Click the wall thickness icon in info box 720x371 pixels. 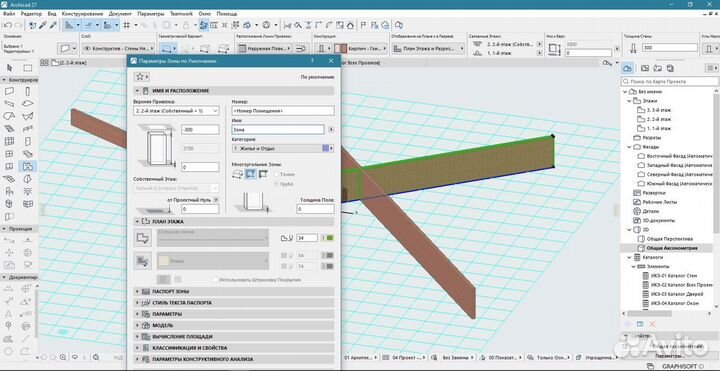(633, 48)
